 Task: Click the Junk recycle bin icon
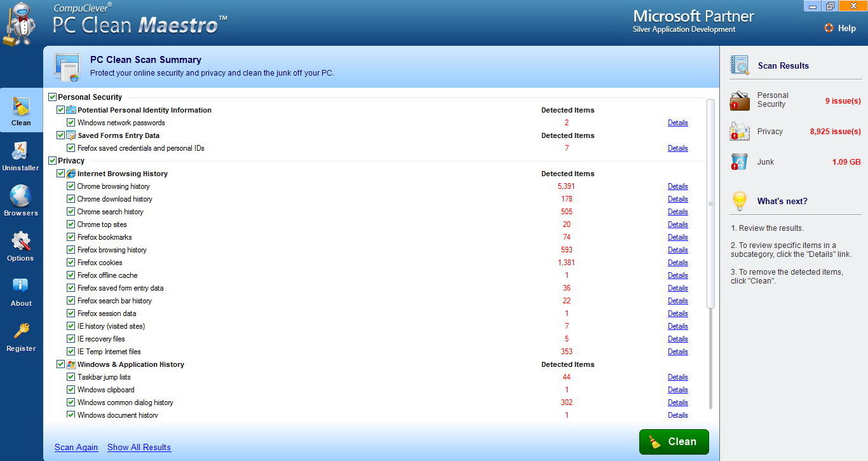tap(739, 162)
